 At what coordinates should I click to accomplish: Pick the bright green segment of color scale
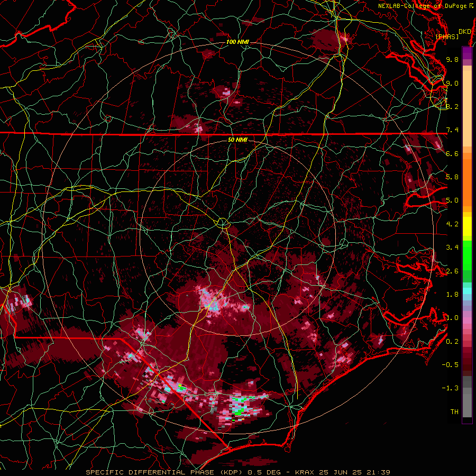tap(467, 255)
